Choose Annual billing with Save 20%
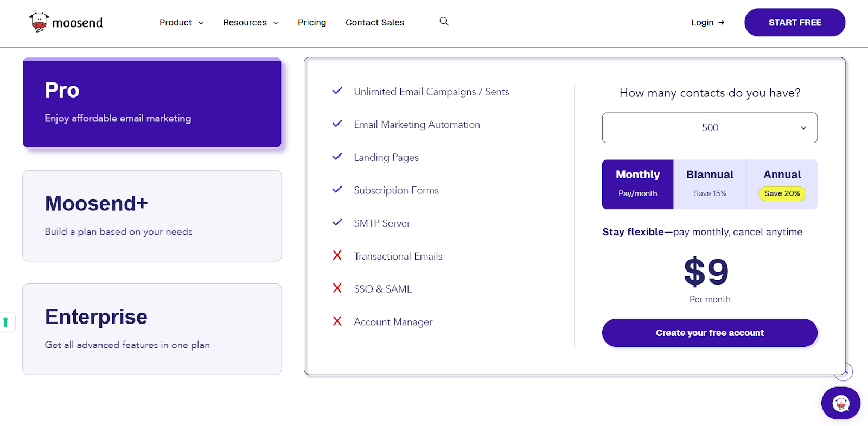The image size is (868, 426). [782, 184]
